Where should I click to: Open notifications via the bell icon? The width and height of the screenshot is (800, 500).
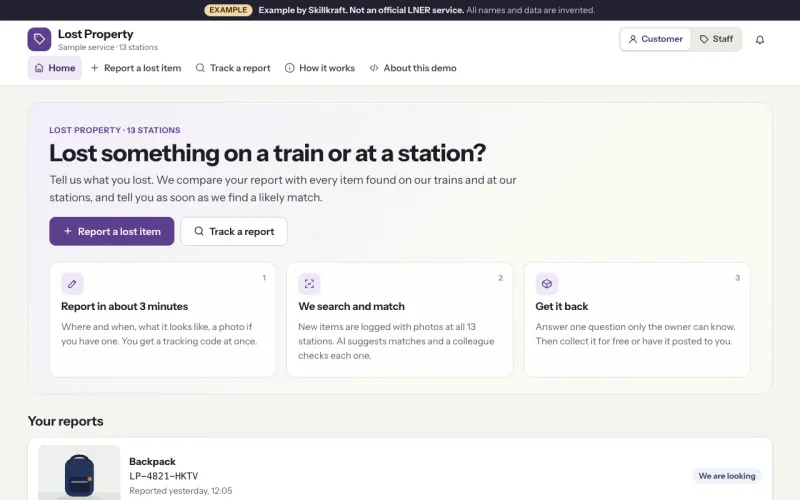click(760, 39)
